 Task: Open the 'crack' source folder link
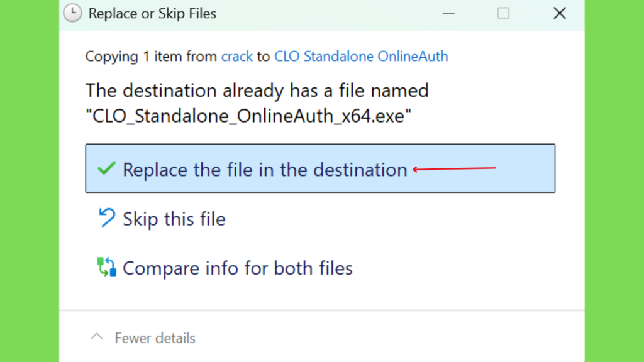237,56
